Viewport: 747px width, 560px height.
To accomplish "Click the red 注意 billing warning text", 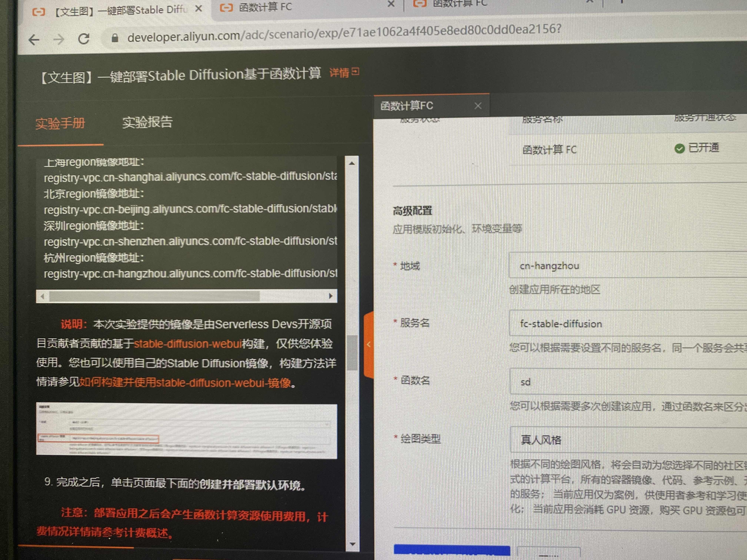I will click(182, 523).
